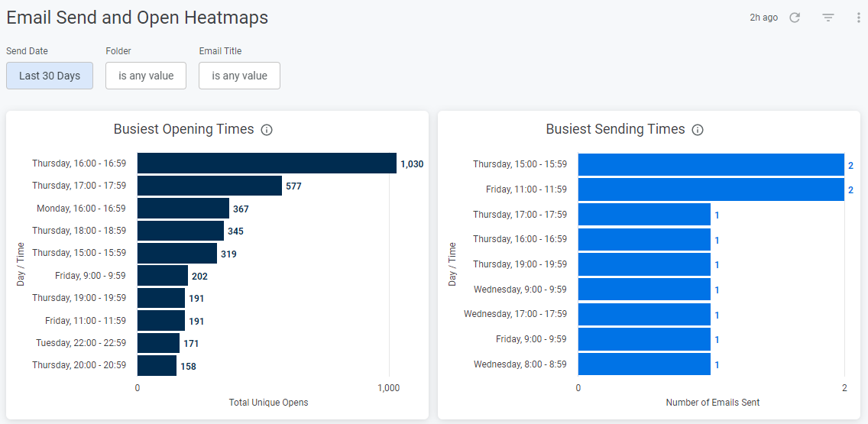
Task: Click the Busiest Sending Times chart title
Action: pos(615,129)
